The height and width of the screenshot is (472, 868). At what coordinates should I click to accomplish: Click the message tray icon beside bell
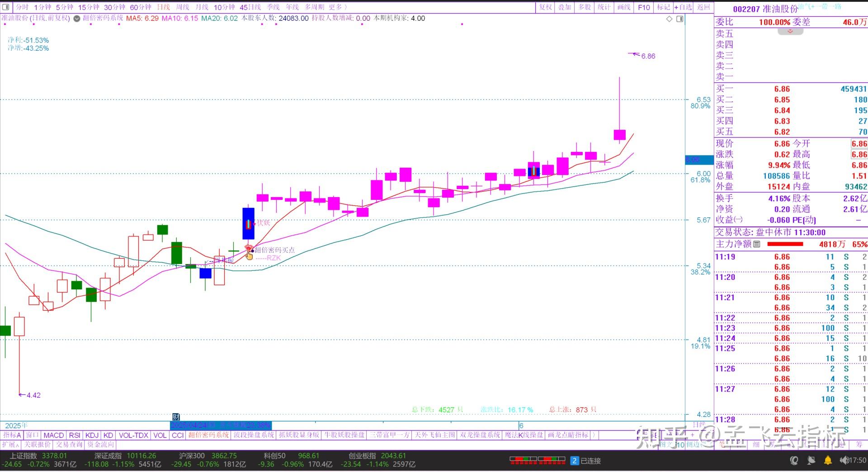click(x=811, y=460)
